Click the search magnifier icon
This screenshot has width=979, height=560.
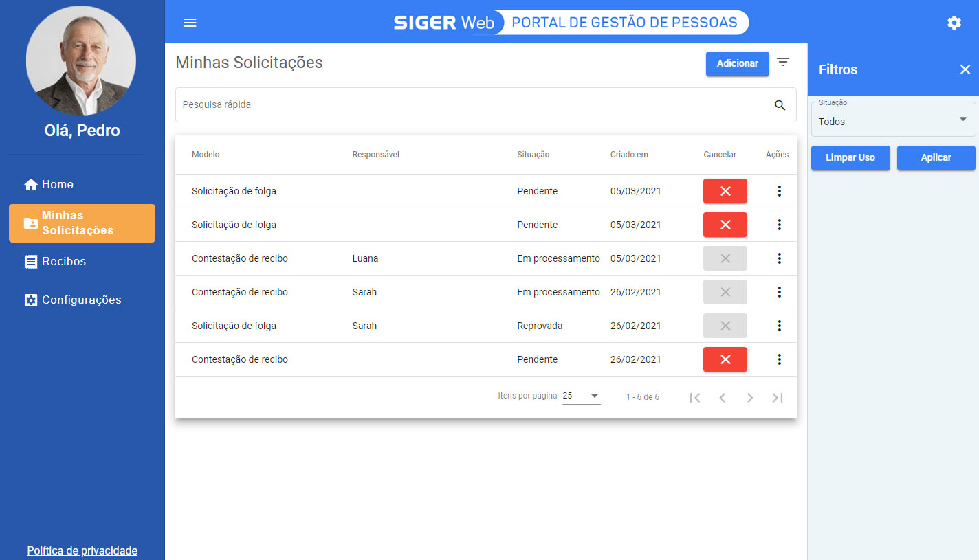tap(780, 105)
